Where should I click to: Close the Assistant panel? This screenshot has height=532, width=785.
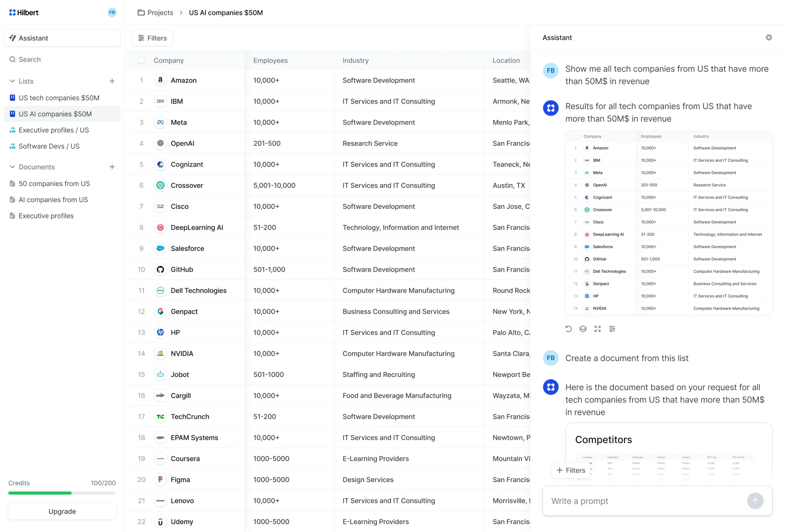[769, 38]
